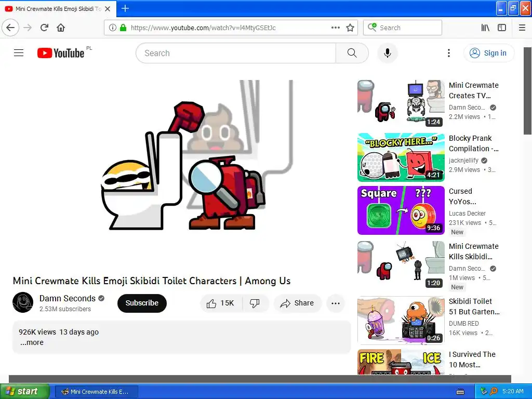The height and width of the screenshot is (399, 532).
Task: Like the video with thumbs up 15K
Action: click(221, 303)
